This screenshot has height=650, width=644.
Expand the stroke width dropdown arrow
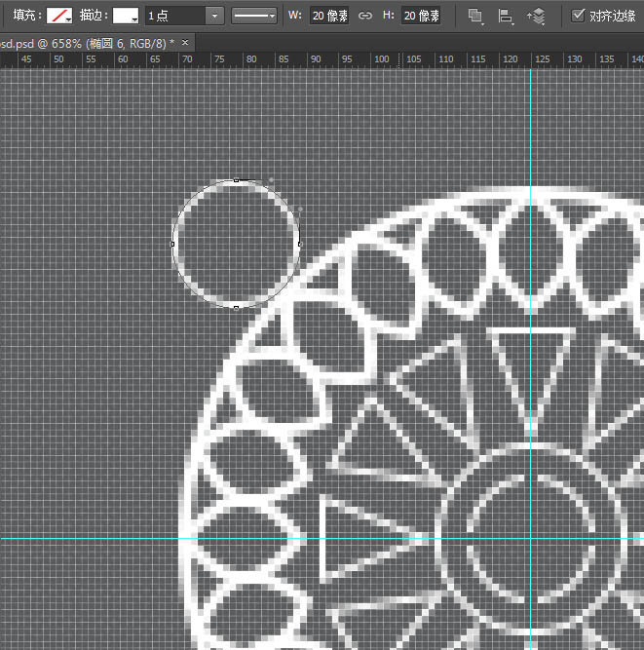click(213, 16)
